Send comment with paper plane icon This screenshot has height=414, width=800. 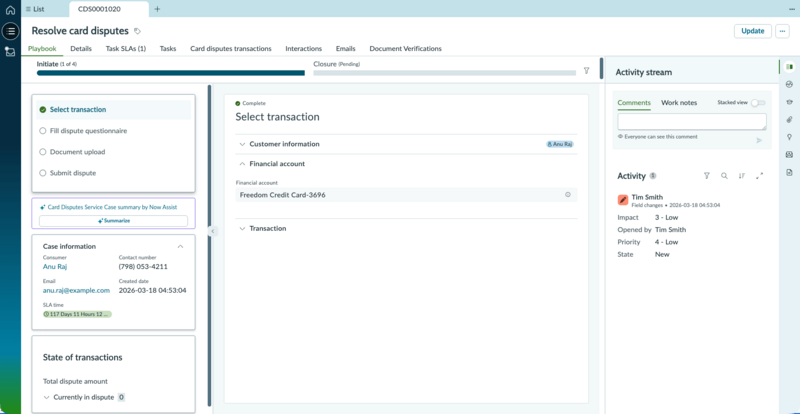tap(759, 140)
